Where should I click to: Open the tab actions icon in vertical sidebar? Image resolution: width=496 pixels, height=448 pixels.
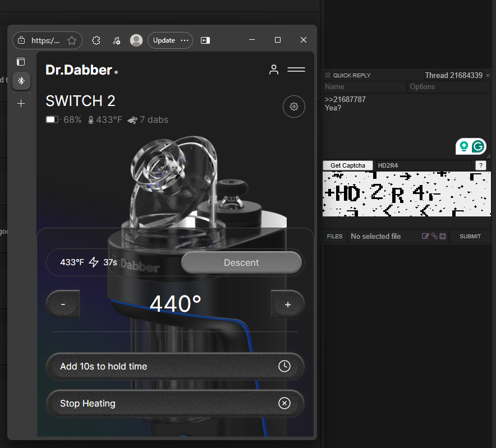pos(21,62)
